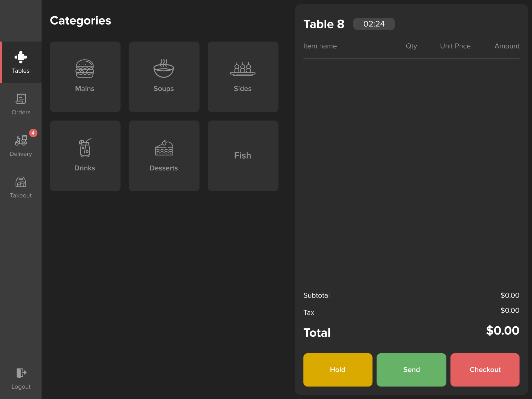The width and height of the screenshot is (532, 399).
Task: Click the Total label
Action: pos(317,332)
